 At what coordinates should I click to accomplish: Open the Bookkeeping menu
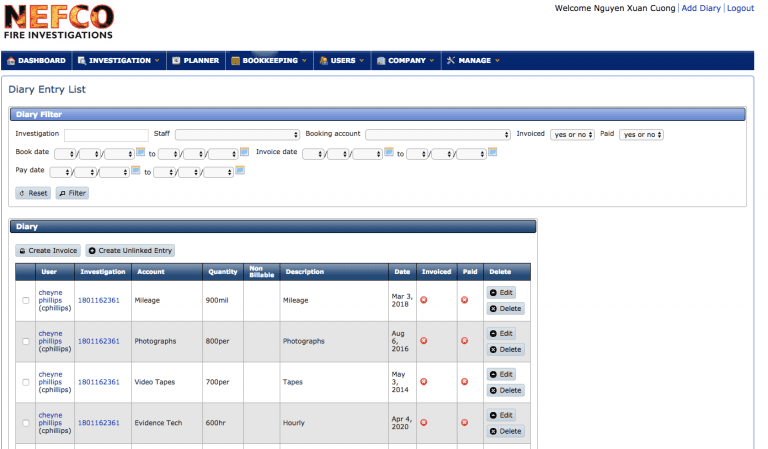tap(269, 60)
